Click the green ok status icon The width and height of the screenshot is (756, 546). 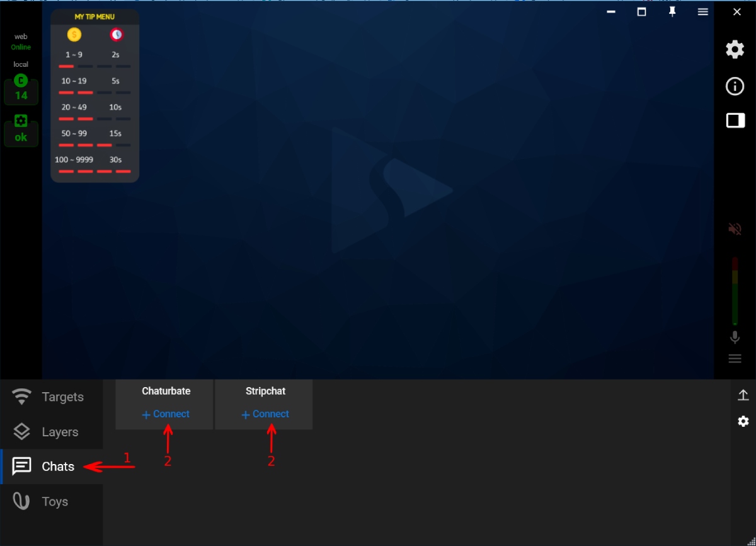pos(21,131)
